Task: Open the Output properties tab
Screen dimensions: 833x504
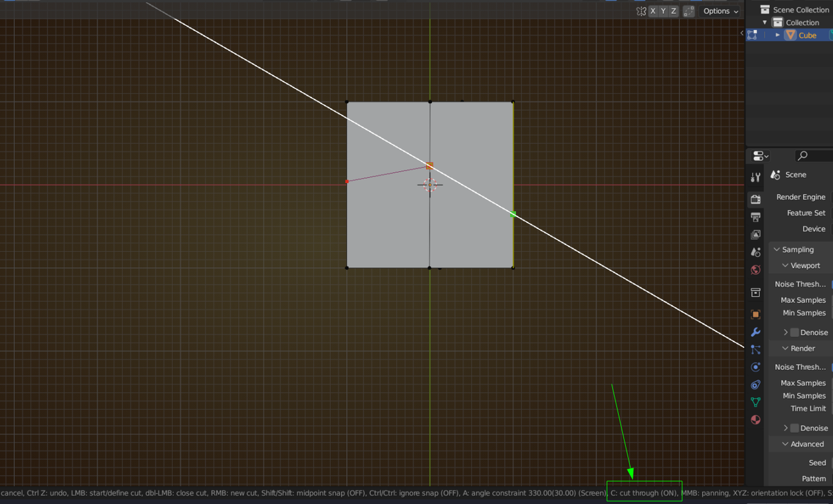Action: [x=756, y=217]
